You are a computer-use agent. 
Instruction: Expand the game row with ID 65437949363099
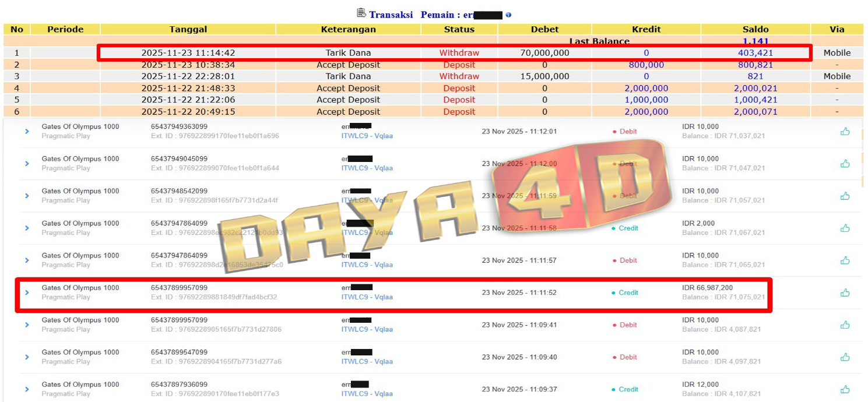27,132
